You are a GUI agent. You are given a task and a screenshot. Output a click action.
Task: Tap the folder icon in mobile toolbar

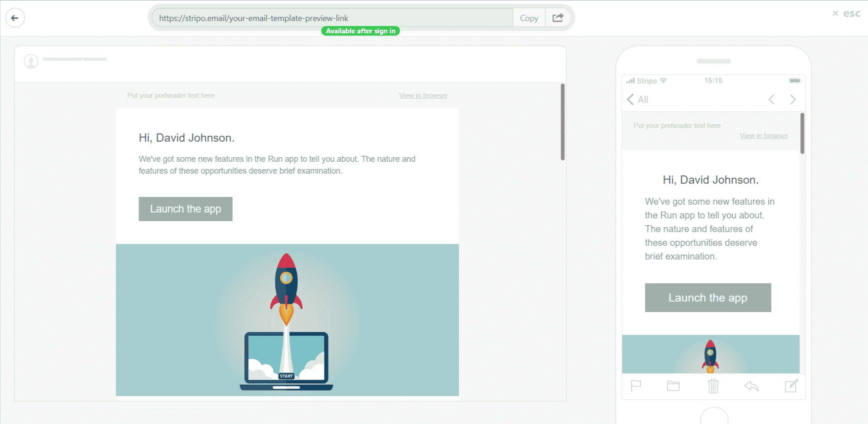[673, 386]
